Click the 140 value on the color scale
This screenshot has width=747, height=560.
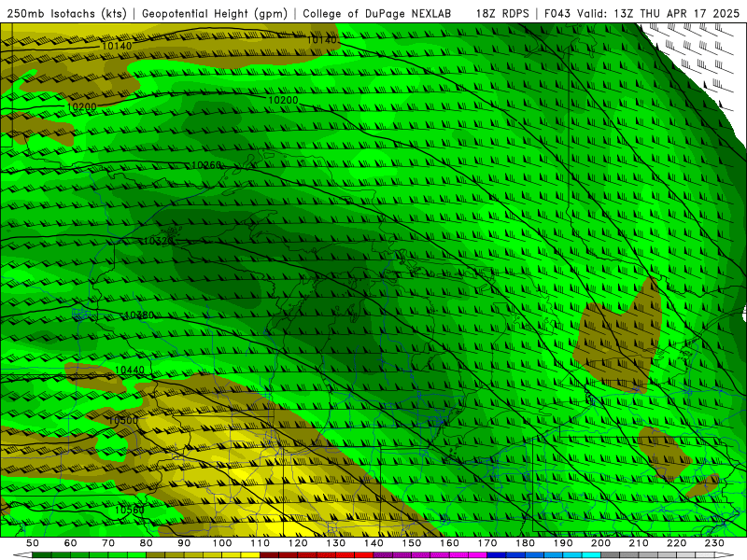click(373, 543)
